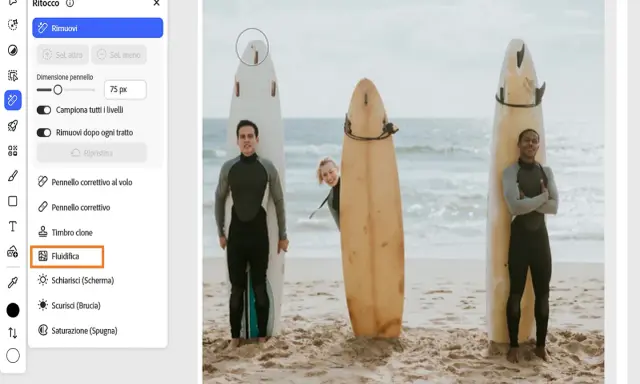Select the eyedropper tool
640x384 pixels.
(x=13, y=282)
